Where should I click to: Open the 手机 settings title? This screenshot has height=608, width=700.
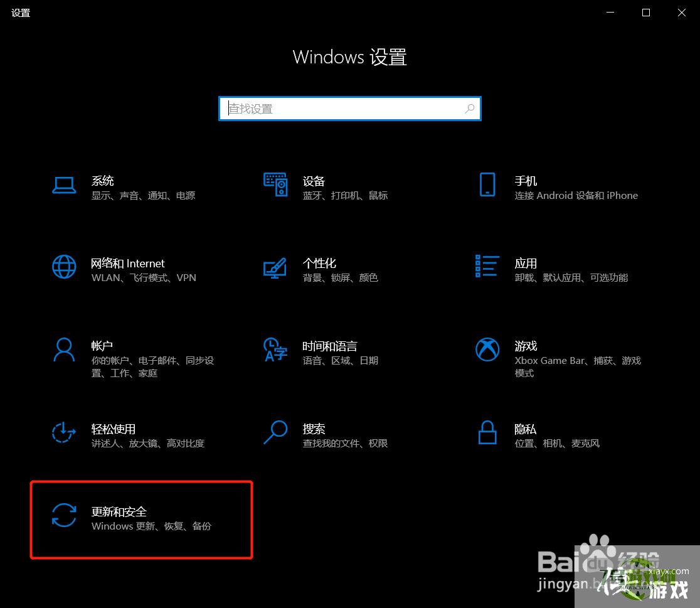526,181
